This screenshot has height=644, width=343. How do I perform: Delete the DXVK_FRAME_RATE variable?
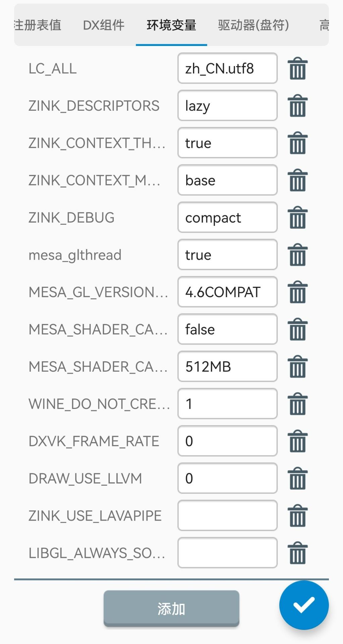(297, 441)
